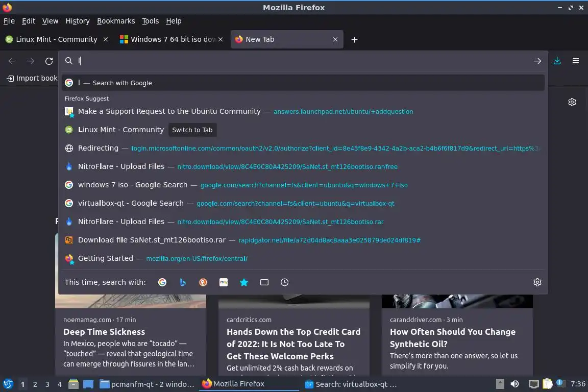This screenshot has width=588, height=392.
Task: Open the clipboard tray icon
Action: pyautogui.click(x=548, y=384)
